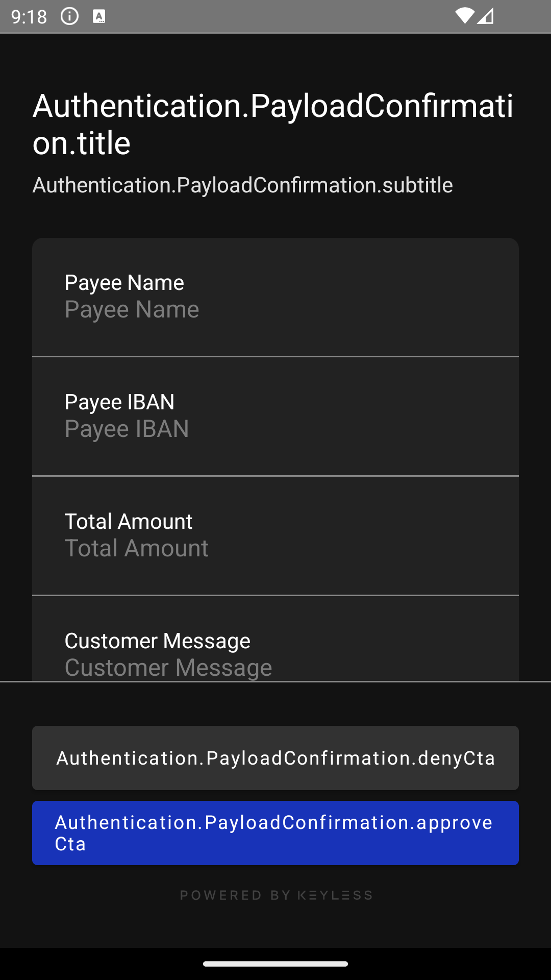This screenshot has height=980, width=551.
Task: Select the Payee Name label
Action: pyautogui.click(x=124, y=282)
